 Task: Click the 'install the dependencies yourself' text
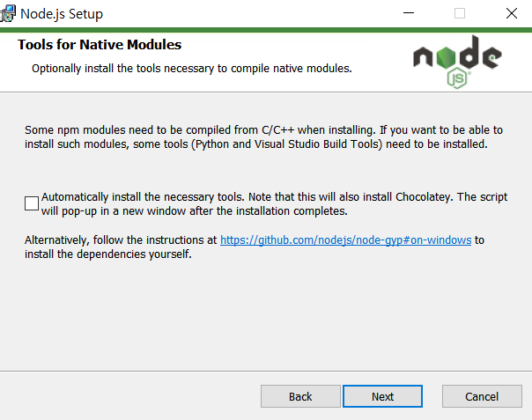coord(107,254)
